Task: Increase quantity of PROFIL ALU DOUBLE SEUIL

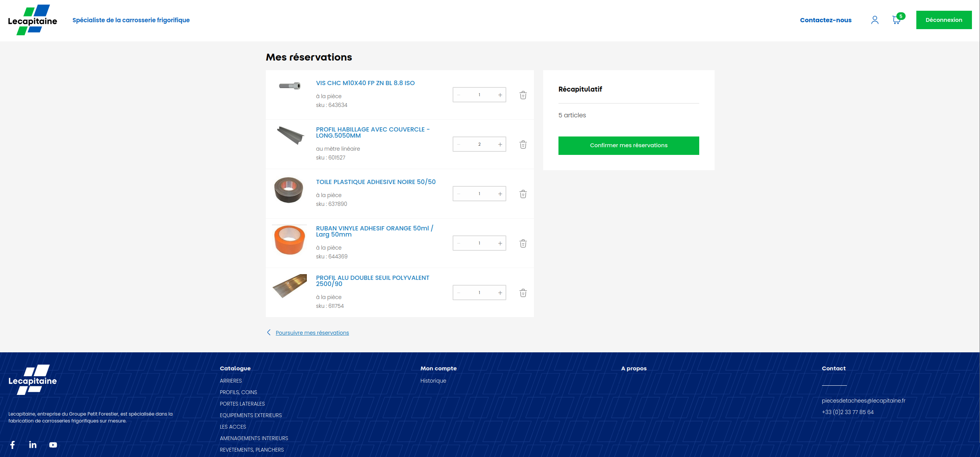Action: click(x=500, y=293)
